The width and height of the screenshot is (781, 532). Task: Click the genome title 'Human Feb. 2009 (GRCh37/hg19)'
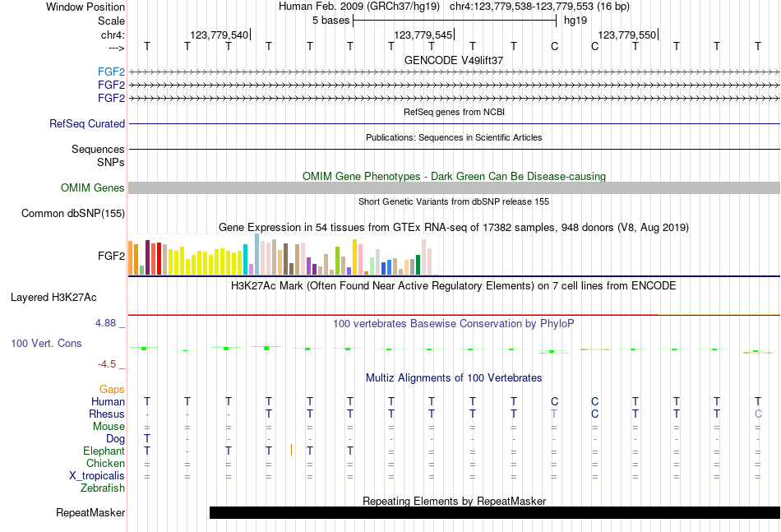(x=359, y=7)
